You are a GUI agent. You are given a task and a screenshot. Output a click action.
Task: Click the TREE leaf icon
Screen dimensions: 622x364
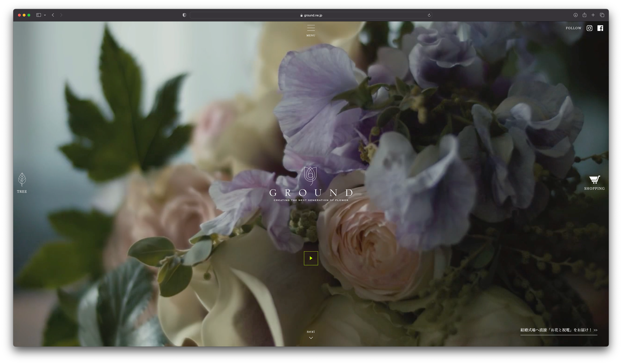(x=22, y=179)
